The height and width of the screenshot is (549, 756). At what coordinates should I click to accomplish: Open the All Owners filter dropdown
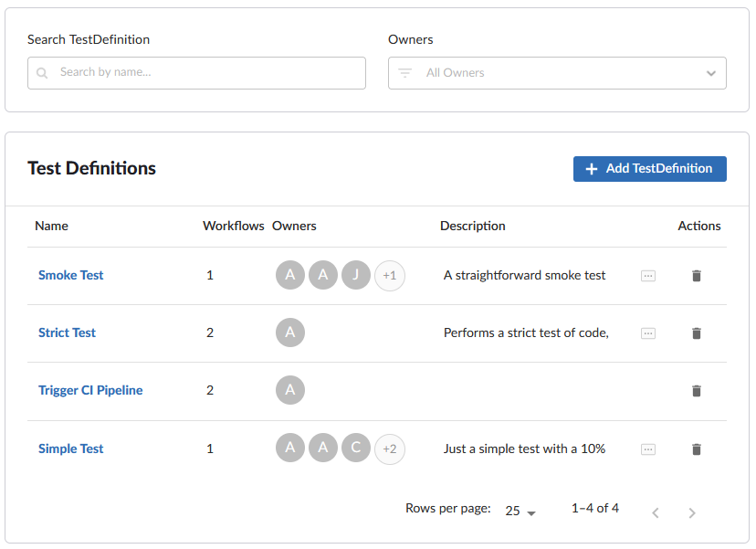pos(557,73)
